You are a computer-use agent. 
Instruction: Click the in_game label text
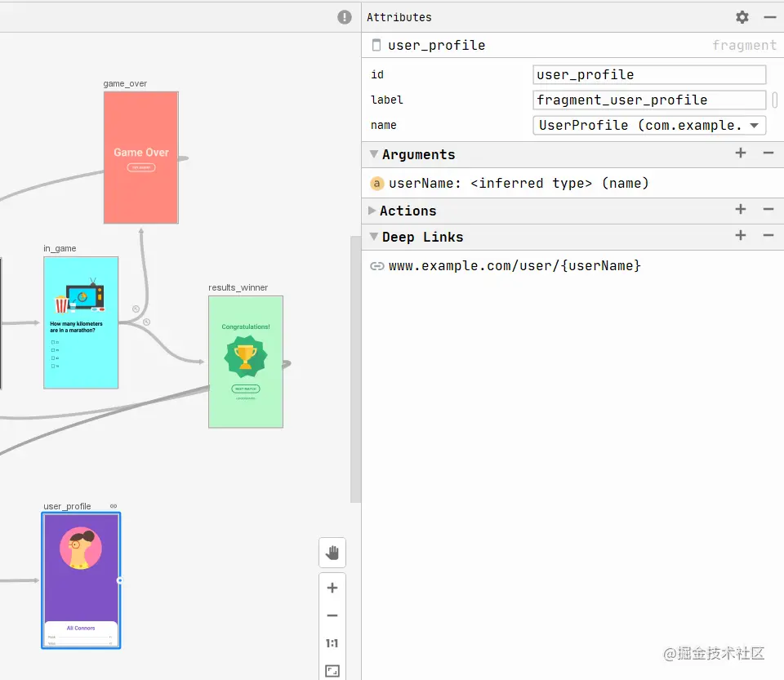[x=60, y=248]
